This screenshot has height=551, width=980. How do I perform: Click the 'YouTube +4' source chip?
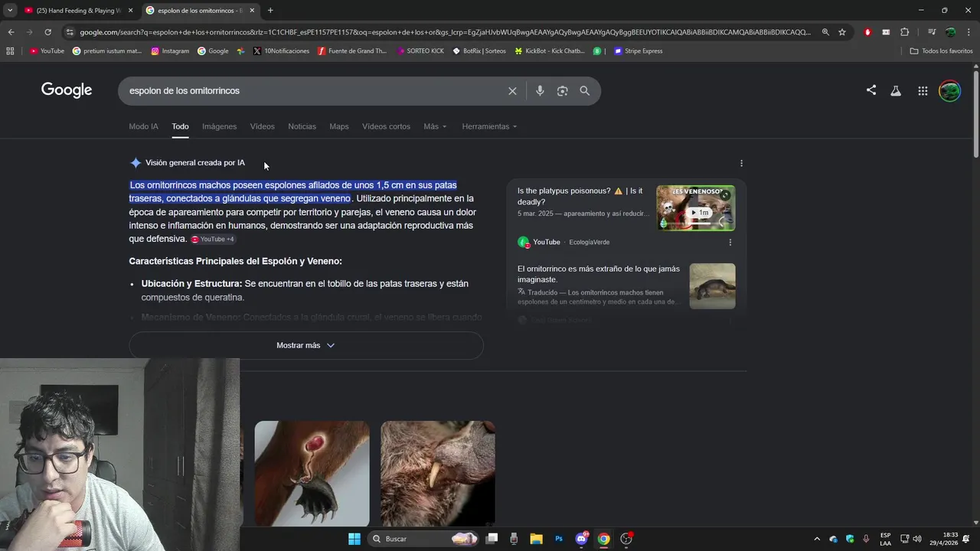coord(213,240)
